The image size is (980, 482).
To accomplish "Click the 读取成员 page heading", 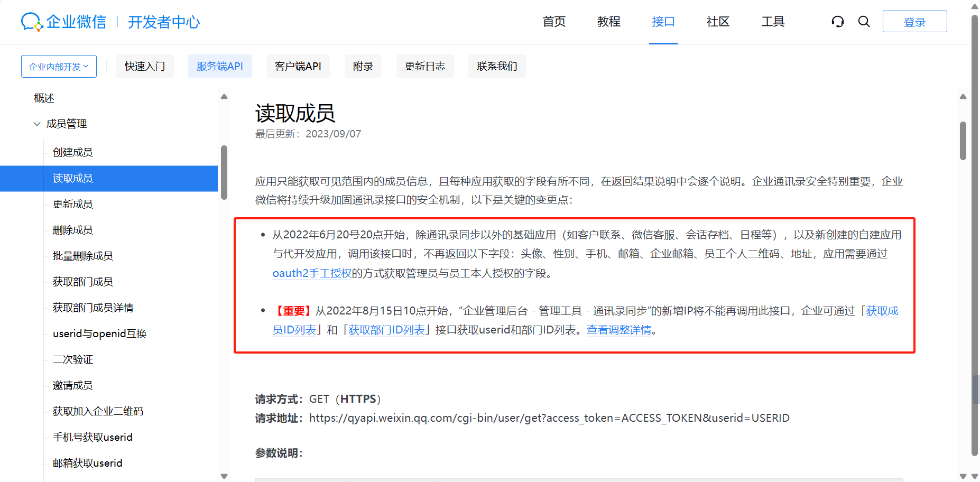I will tap(295, 114).
